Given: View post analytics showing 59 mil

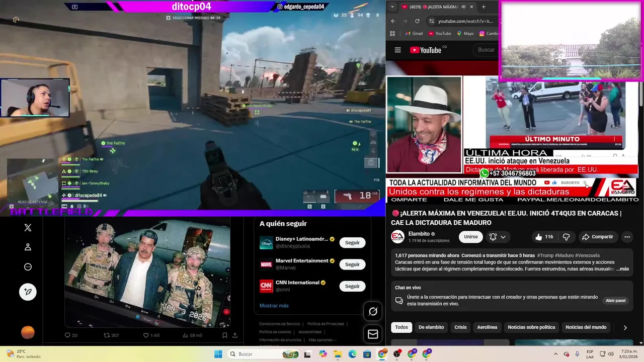Looking at the screenshot, I should (x=192, y=335).
